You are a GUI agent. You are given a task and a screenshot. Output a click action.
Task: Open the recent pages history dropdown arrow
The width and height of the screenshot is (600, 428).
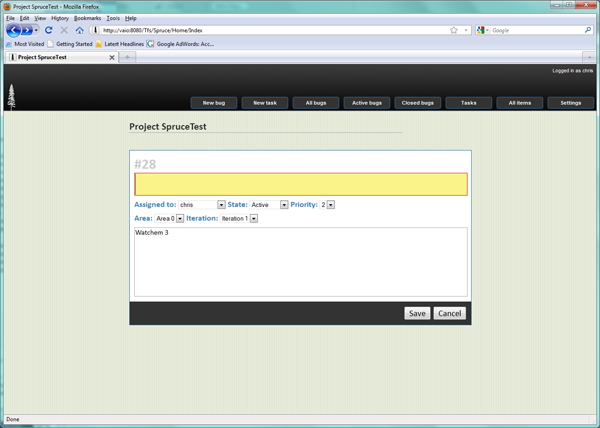[36, 30]
